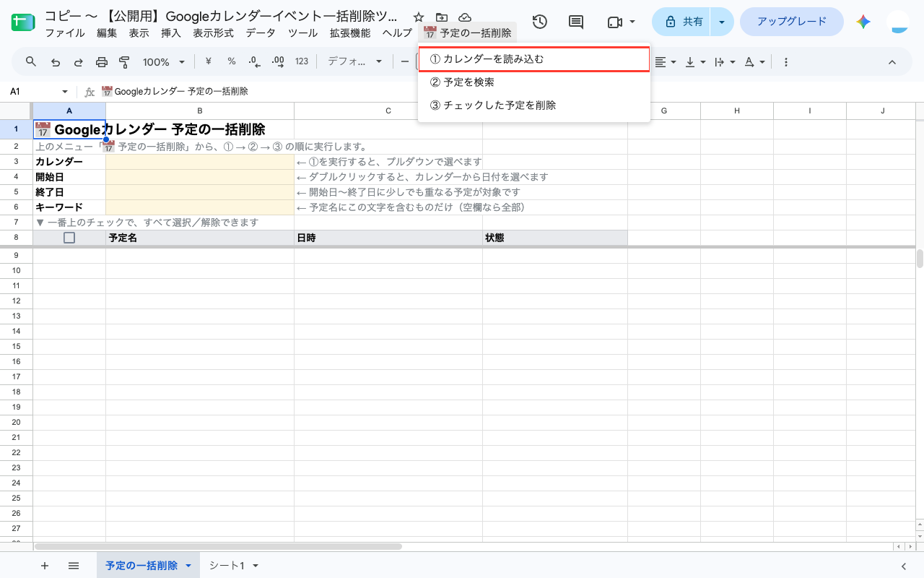
Task: Select the 開始日 input cell B4
Action: tap(200, 177)
